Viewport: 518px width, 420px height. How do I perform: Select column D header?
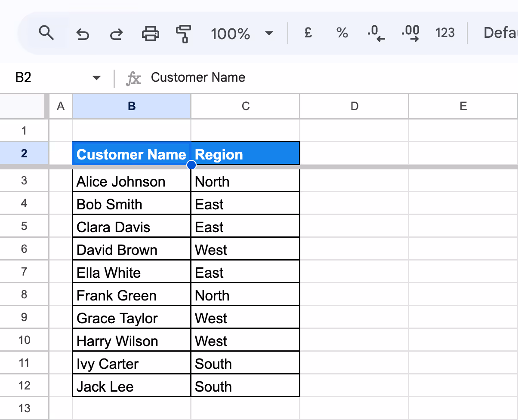coord(354,106)
